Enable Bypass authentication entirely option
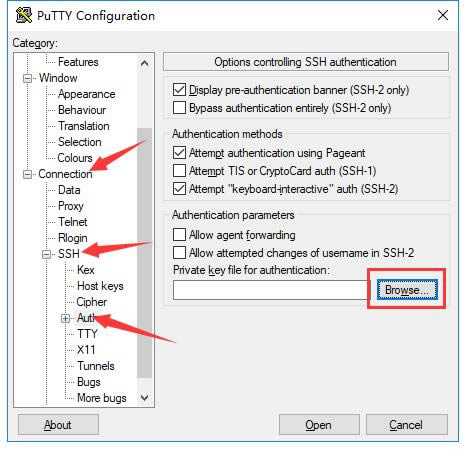This screenshot has height=449, width=466. point(179,108)
